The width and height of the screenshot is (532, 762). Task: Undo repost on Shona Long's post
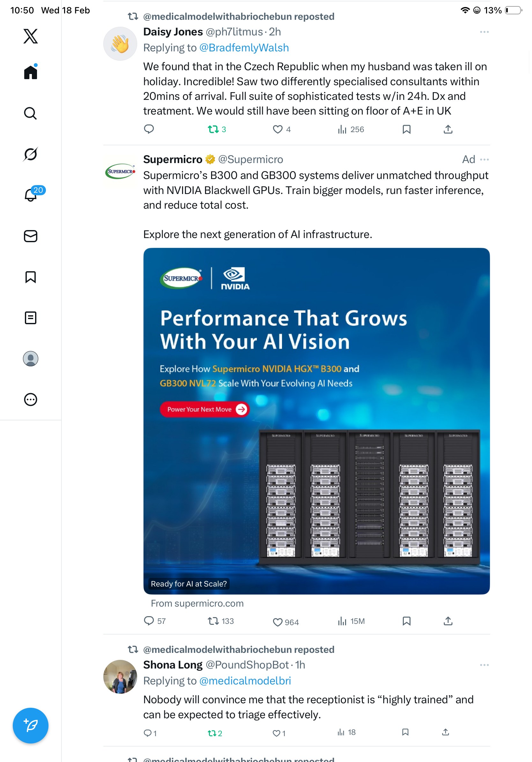point(212,733)
